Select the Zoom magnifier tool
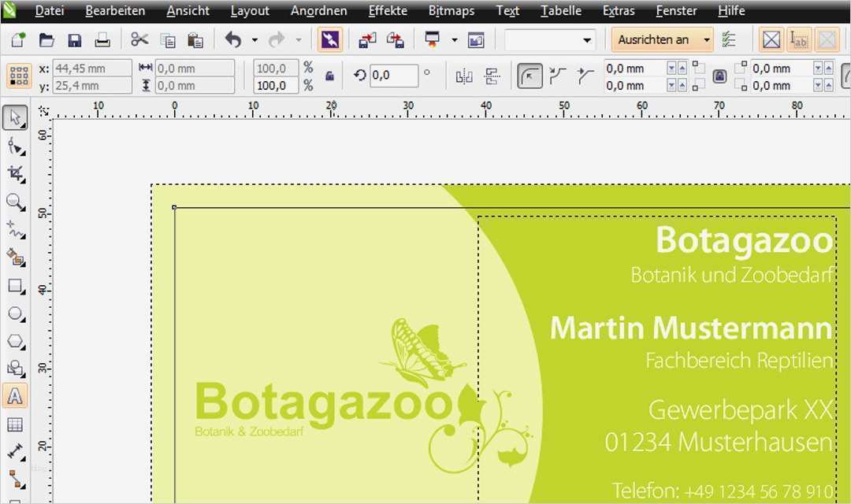Viewport: 851px width, 504px height. tap(15, 202)
